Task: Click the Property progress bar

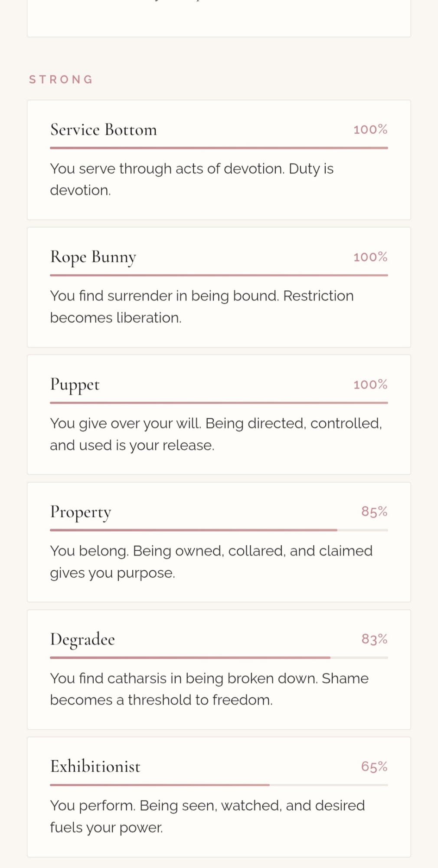Action: tap(219, 530)
